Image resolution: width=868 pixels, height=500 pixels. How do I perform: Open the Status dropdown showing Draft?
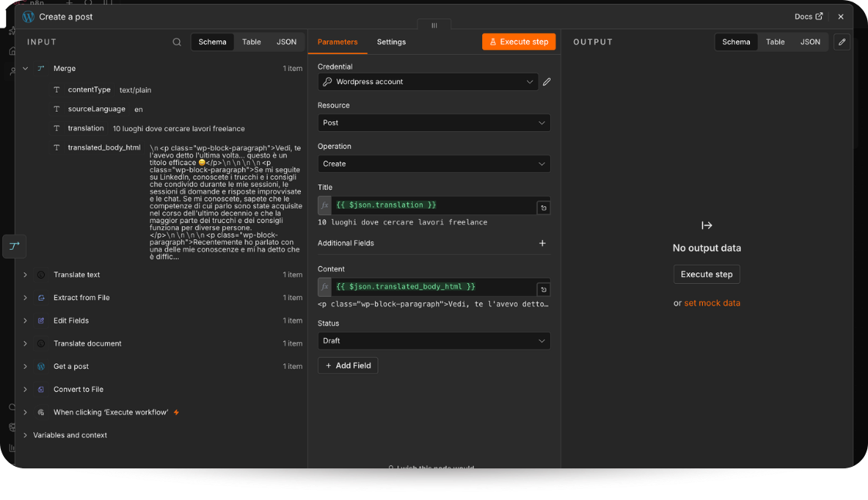(434, 341)
